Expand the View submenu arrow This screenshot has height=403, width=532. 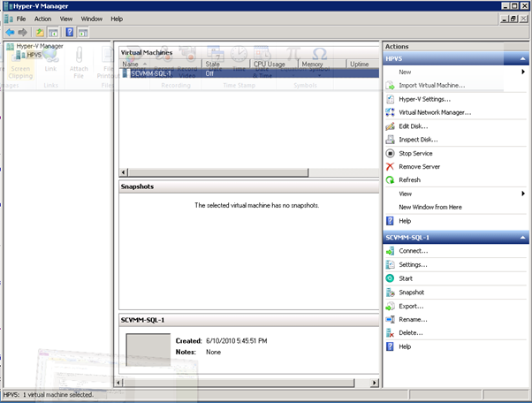click(x=523, y=194)
